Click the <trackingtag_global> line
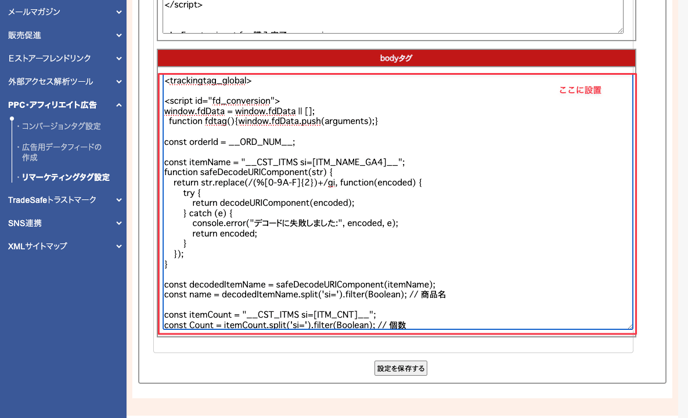The height and width of the screenshot is (418, 688). (x=208, y=81)
